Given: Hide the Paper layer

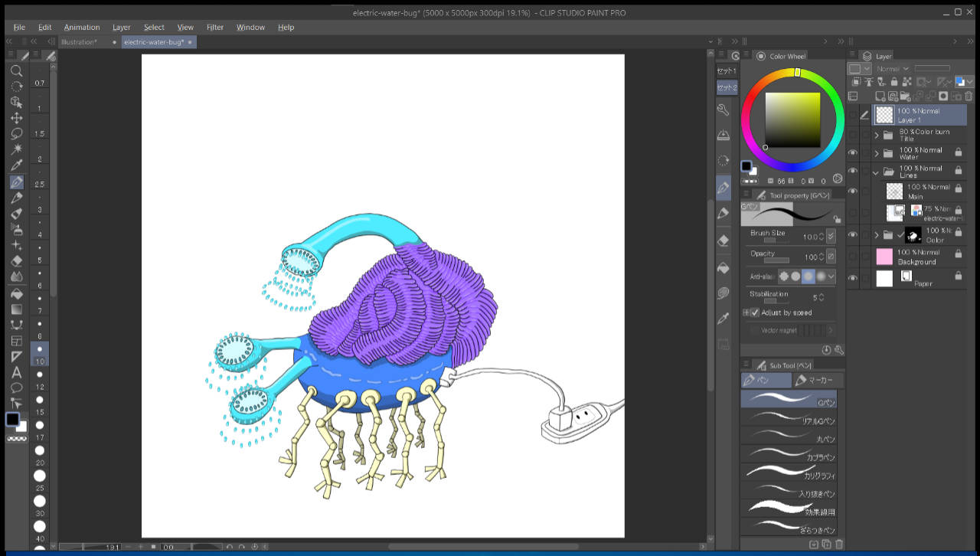Looking at the screenshot, I should [x=853, y=279].
